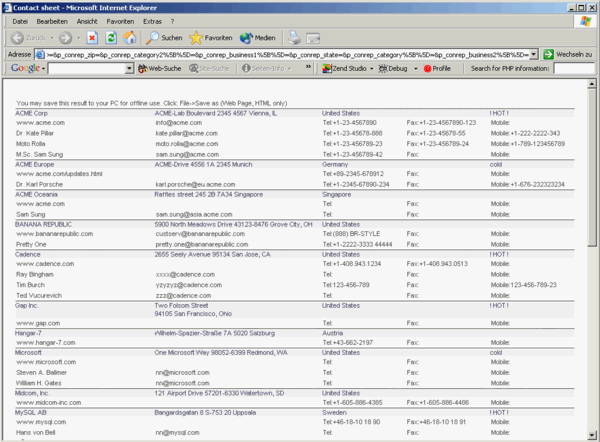The width and height of the screenshot is (600, 442).
Task: Click the scrollbar down arrow
Action: 592,435
